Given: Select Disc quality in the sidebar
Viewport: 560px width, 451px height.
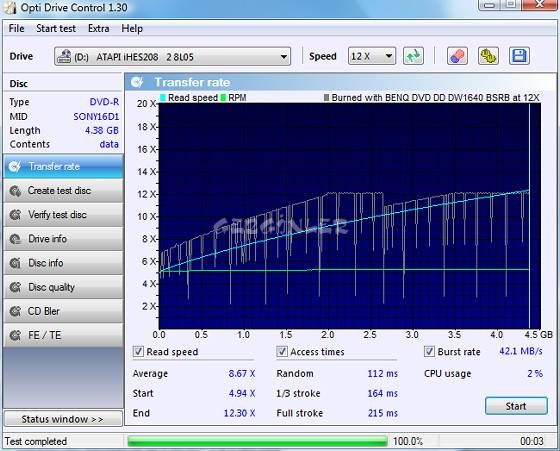Looking at the screenshot, I should (x=63, y=287).
